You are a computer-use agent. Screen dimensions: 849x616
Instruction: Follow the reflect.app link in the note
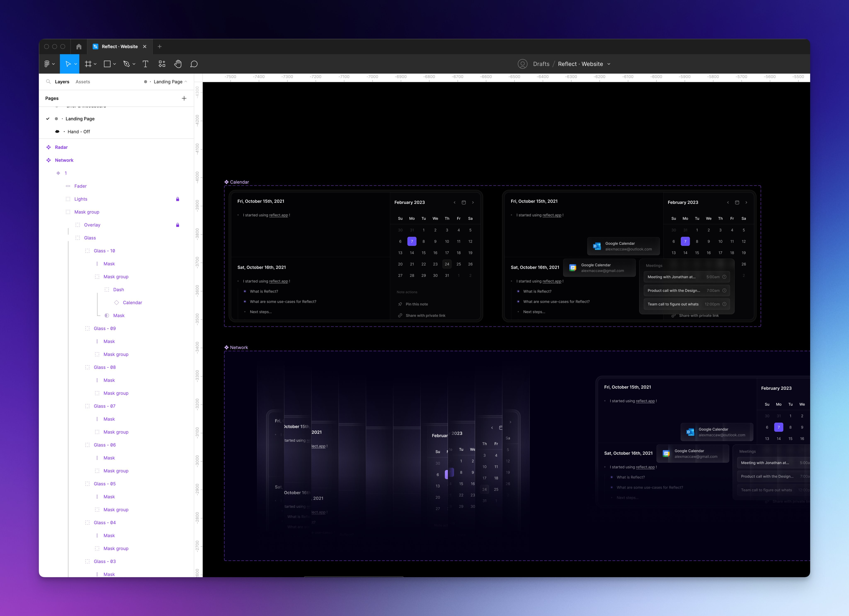[x=278, y=215]
